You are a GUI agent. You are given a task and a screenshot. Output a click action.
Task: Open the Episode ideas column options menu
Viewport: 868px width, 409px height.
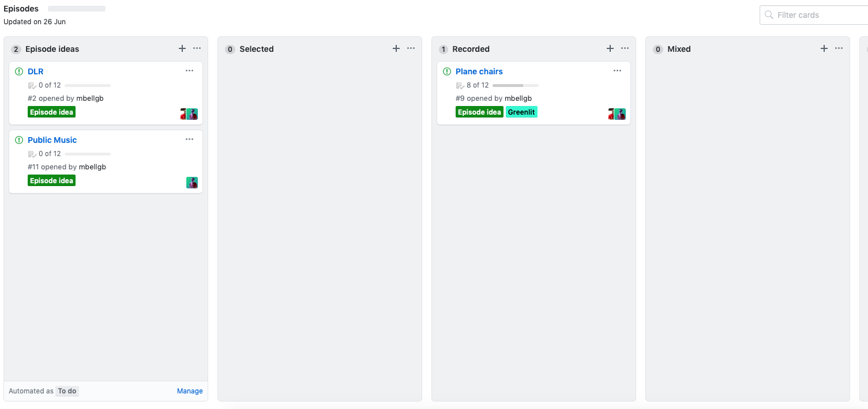(x=197, y=48)
